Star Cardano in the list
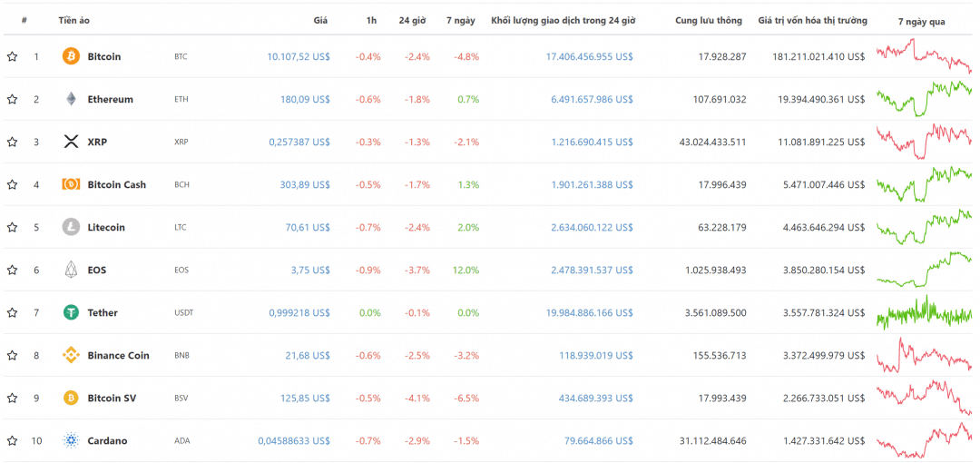980x463 pixels. tap(12, 440)
